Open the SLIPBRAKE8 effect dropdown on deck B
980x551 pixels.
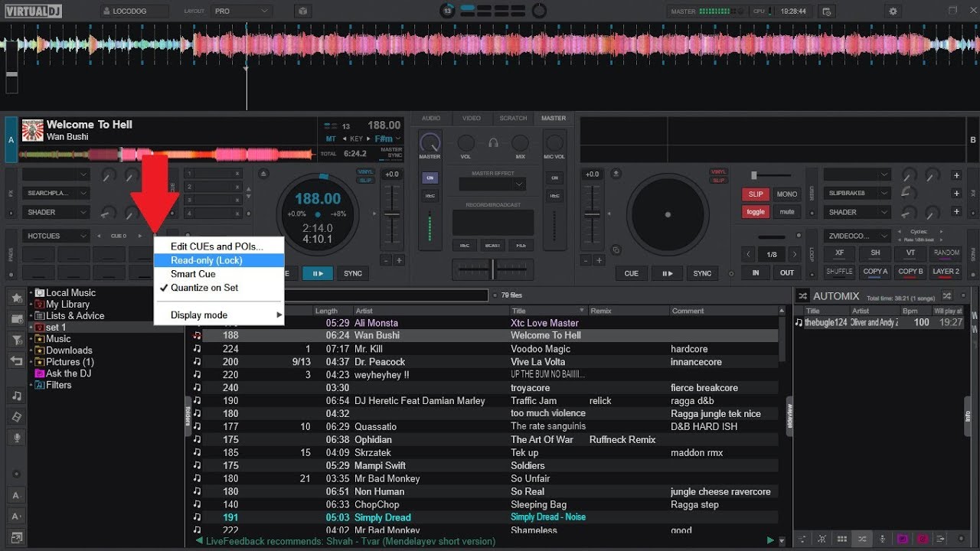[x=857, y=193]
